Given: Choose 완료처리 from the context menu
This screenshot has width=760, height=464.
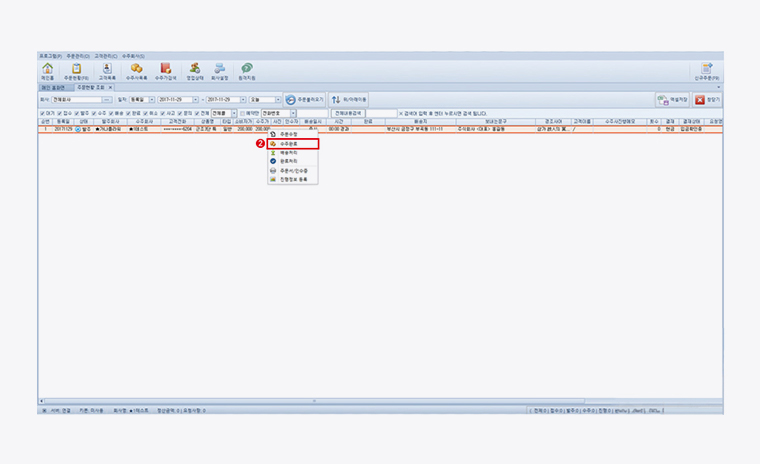Looking at the screenshot, I should [x=290, y=161].
